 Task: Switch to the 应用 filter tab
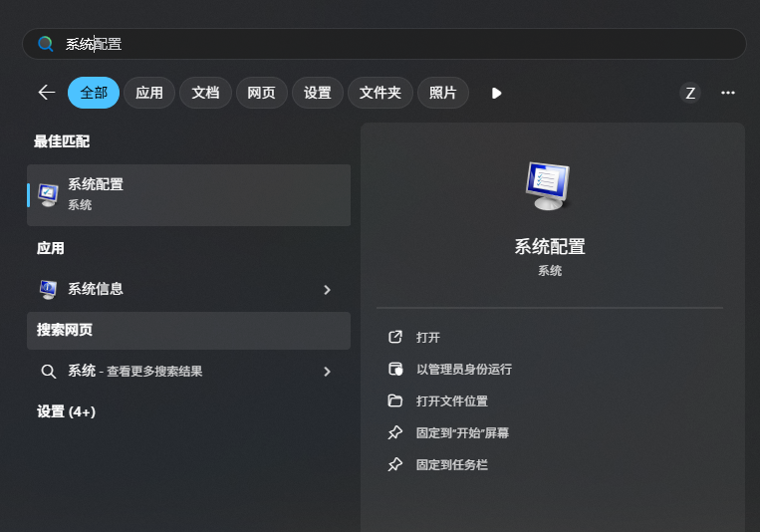coord(149,93)
